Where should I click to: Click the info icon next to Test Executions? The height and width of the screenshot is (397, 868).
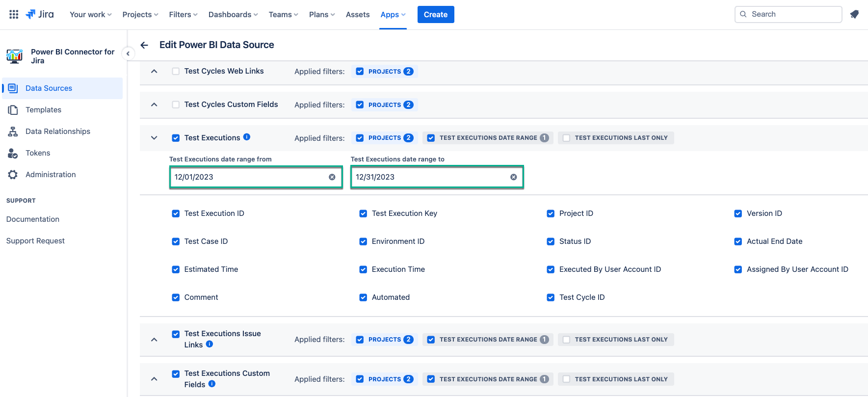coord(247,137)
